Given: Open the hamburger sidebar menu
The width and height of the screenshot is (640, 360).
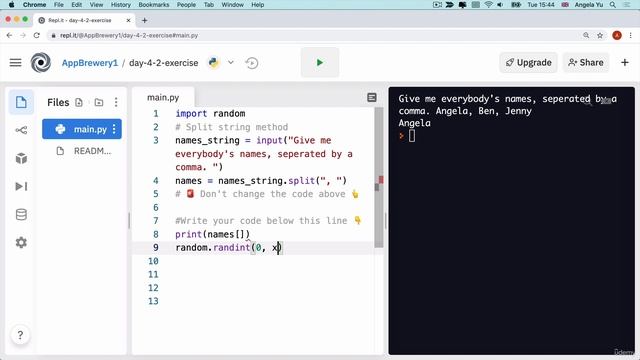Looking at the screenshot, I should (16, 62).
